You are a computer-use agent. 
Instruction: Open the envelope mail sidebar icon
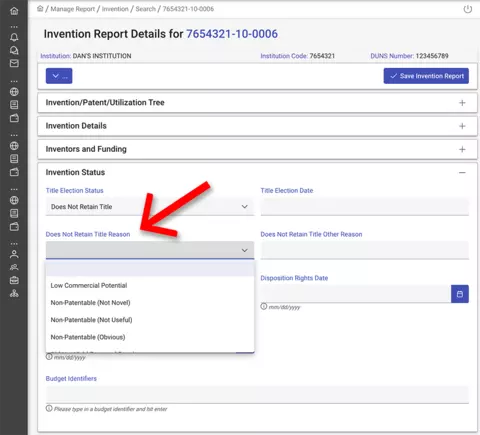pyautogui.click(x=14, y=63)
